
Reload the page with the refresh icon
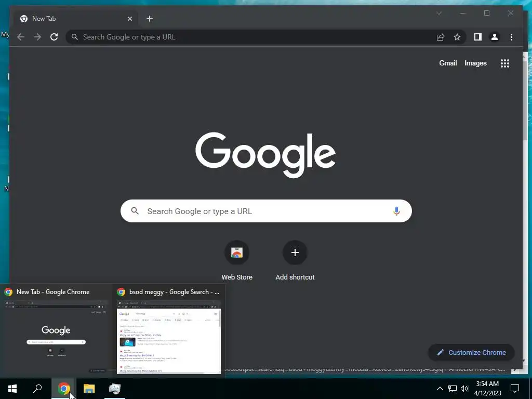point(54,37)
